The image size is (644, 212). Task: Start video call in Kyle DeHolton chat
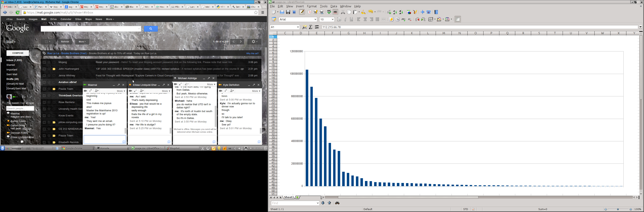click(x=220, y=91)
